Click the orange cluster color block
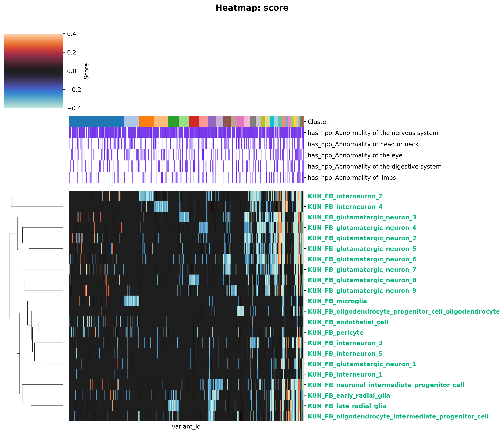504x434 pixels. (x=146, y=121)
